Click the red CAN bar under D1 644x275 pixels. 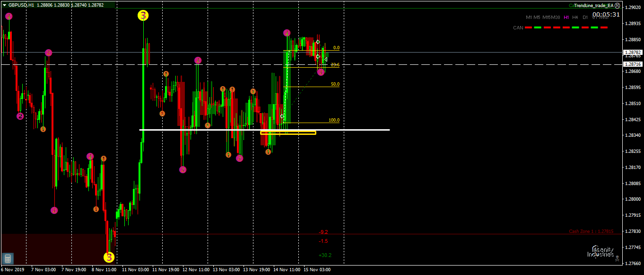(585, 27)
